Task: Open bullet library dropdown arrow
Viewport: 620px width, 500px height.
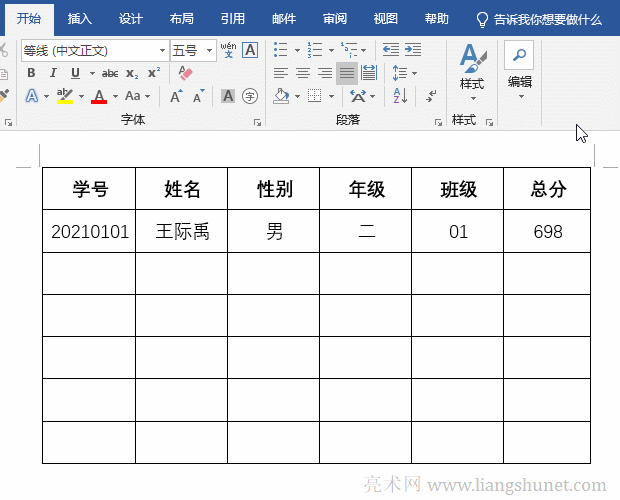Action: click(297, 51)
